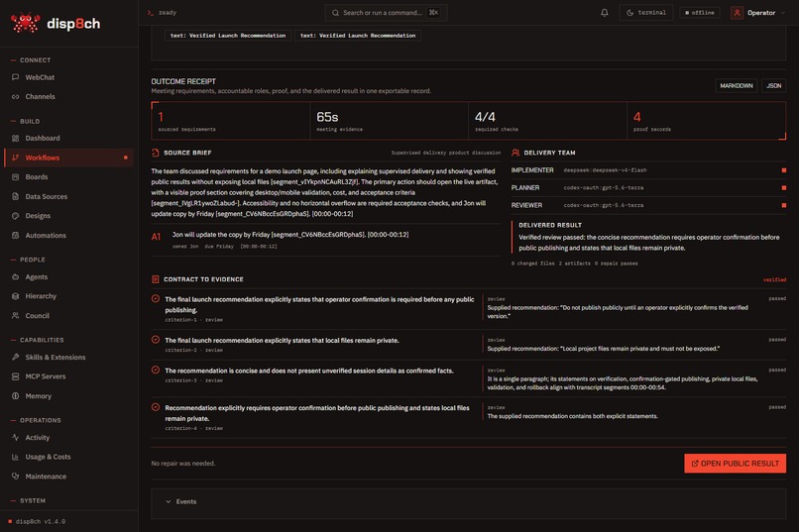
Task: Toggle terminal theme button
Action: 646,13
